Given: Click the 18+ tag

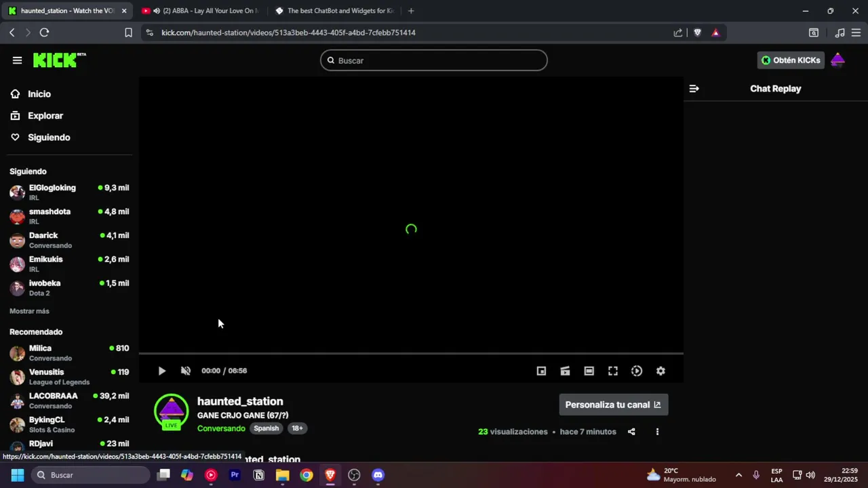Looking at the screenshot, I should coord(297,428).
